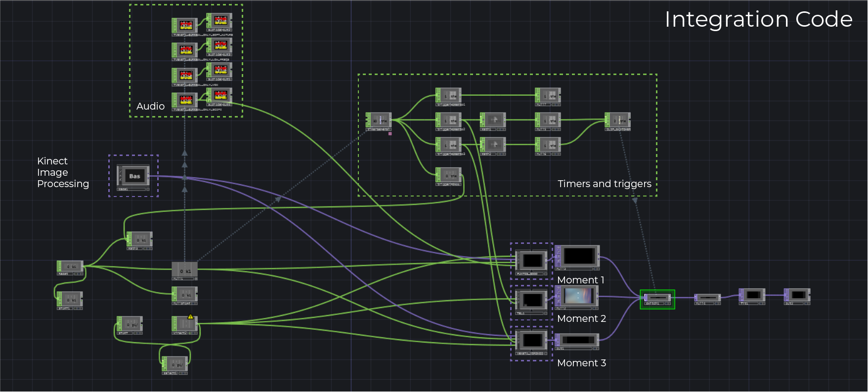
Task: Select middle null node feeding the merge
Action: pos(548,120)
